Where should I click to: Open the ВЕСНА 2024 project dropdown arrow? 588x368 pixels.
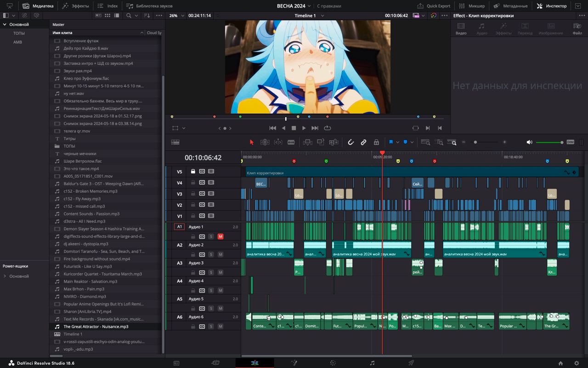point(310,6)
